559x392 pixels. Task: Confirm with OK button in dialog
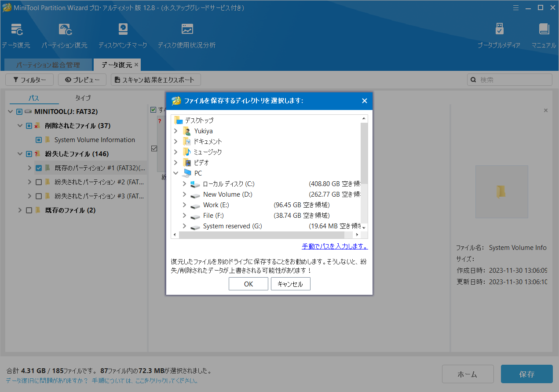click(248, 284)
